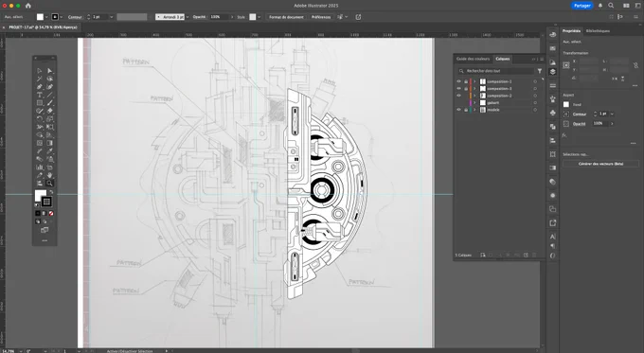644x353 pixels.
Task: Open the Opacité link in Properties panel
Action: [579, 124]
